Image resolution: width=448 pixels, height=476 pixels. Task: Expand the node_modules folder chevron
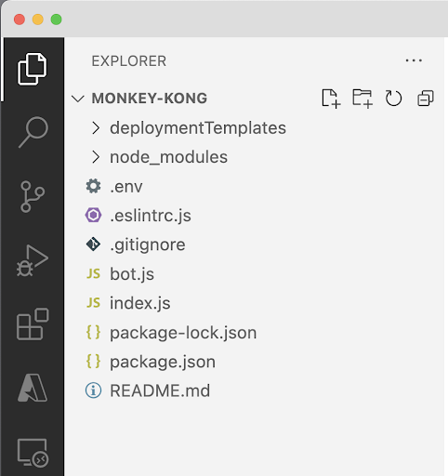click(x=96, y=157)
